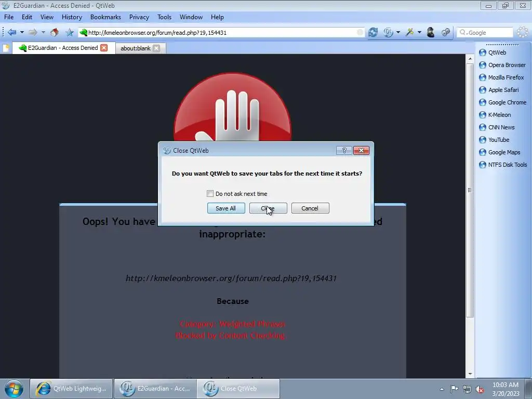
Task: Click the QtWeb logo toolbar icon
Action: pyautogui.click(x=388, y=32)
